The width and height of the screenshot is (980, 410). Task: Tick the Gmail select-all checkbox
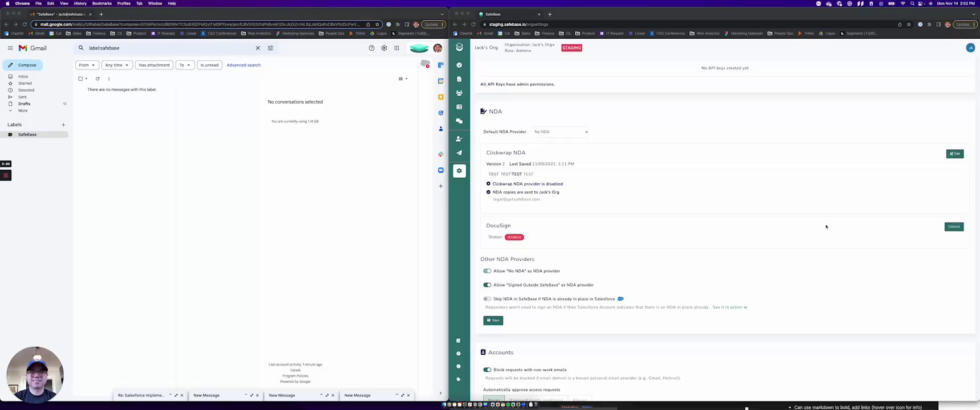pos(80,79)
